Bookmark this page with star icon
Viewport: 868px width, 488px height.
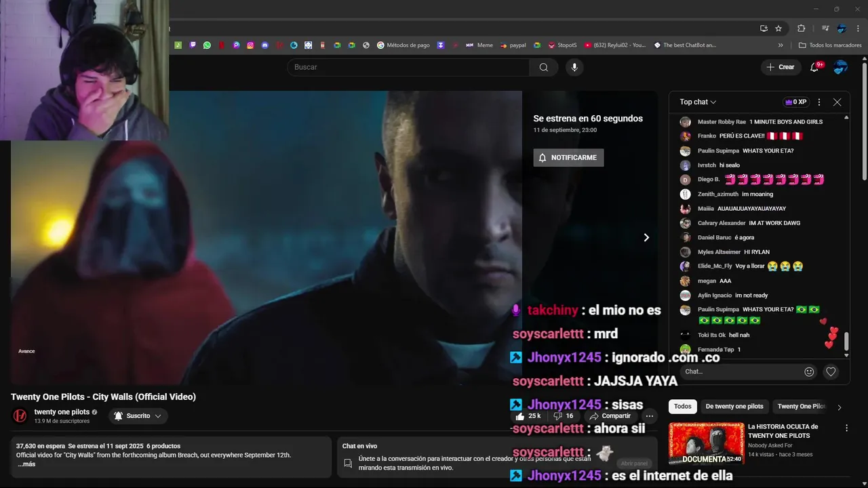(x=778, y=28)
